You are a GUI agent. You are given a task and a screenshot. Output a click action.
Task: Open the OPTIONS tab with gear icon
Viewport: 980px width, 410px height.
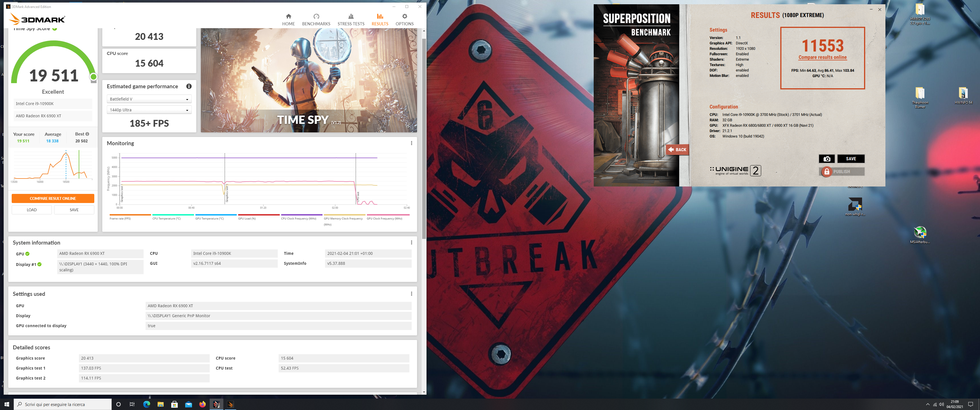(x=405, y=20)
